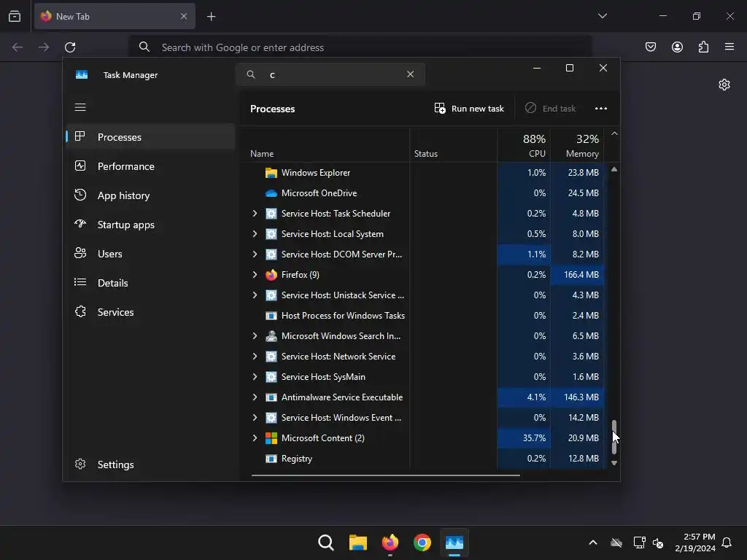Click Run new task button

(469, 109)
